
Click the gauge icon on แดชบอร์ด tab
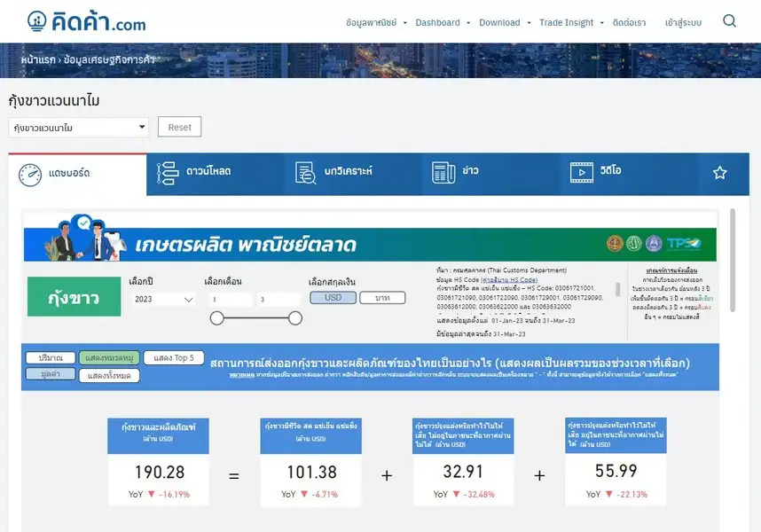(x=30, y=174)
